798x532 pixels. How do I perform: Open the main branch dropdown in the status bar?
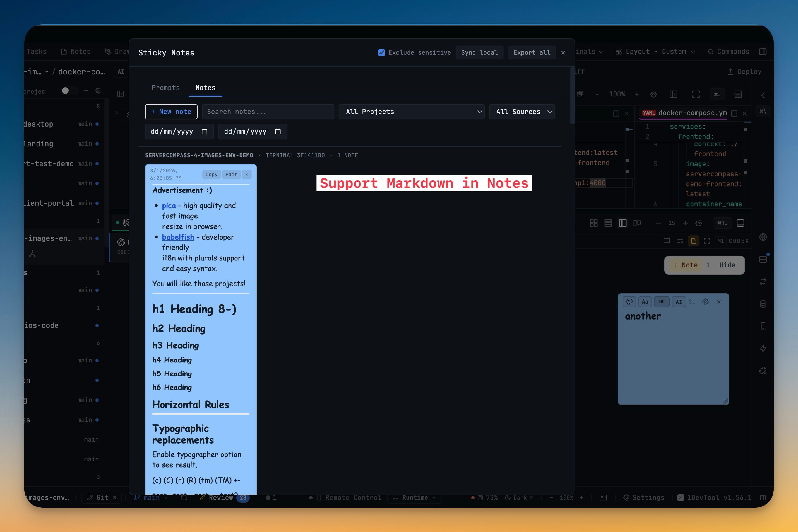pyautogui.click(x=151, y=498)
